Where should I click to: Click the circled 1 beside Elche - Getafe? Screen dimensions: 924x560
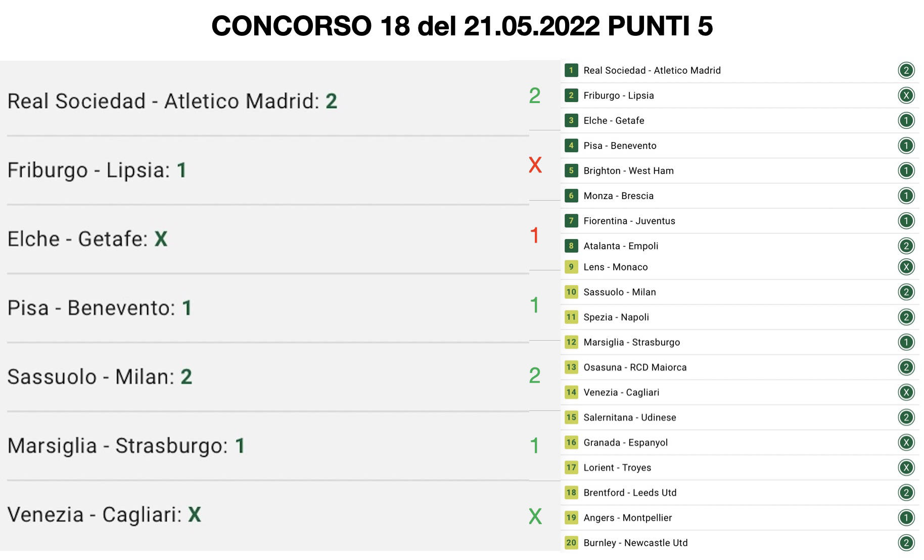point(906,121)
